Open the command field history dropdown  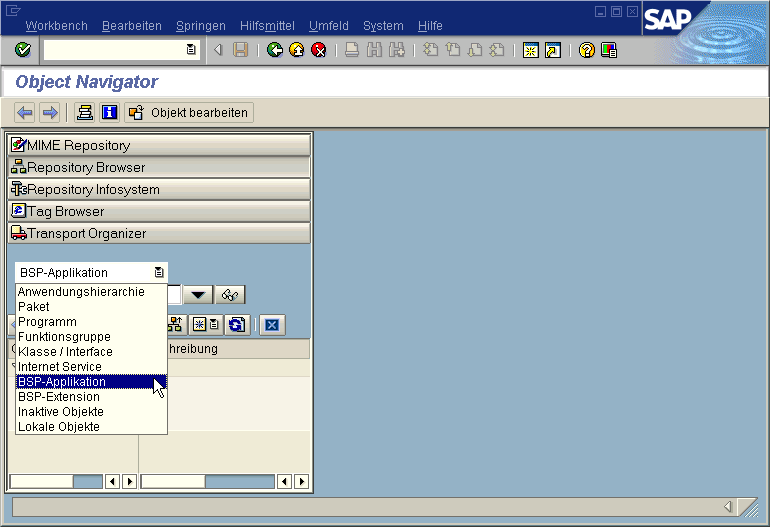[x=191, y=50]
